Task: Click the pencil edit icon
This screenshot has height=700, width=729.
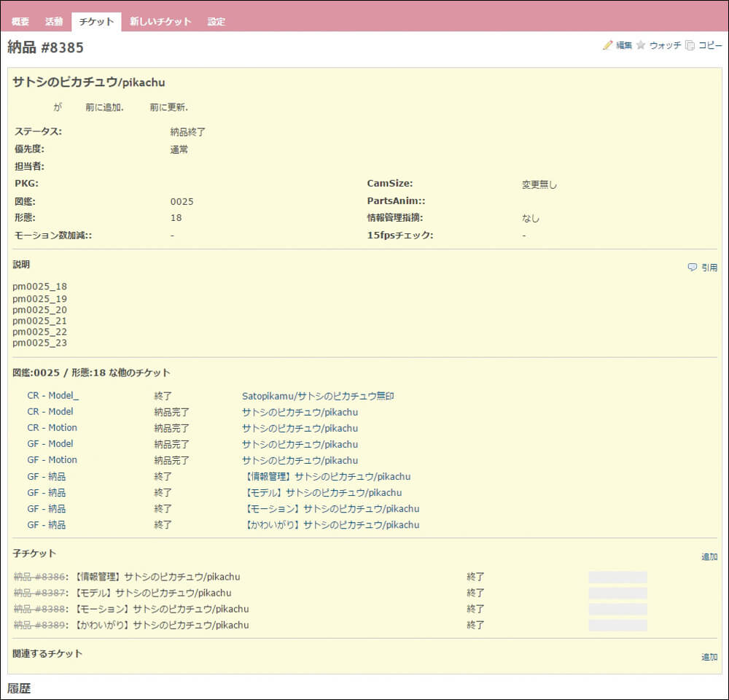Action: (607, 45)
